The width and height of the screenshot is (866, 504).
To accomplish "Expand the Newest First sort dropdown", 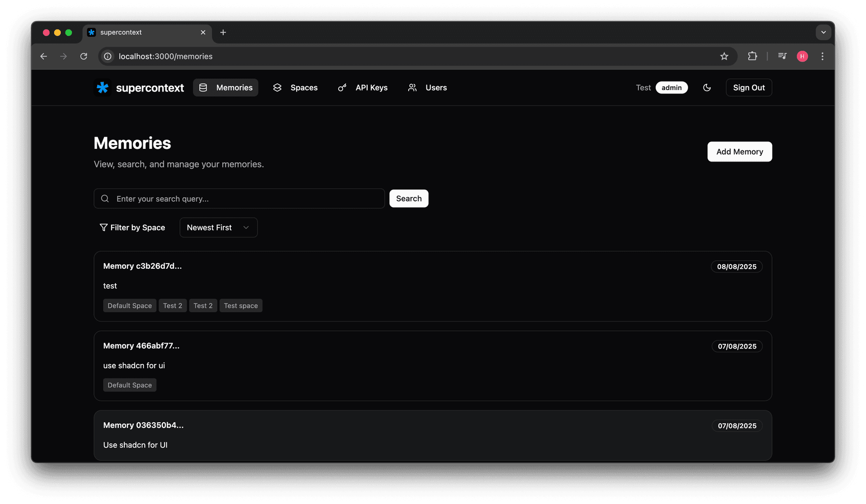I will pos(218,228).
